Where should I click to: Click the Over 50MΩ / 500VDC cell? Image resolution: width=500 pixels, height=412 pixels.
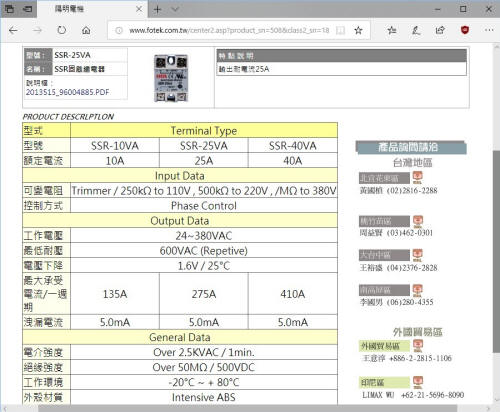pyautogui.click(x=204, y=367)
